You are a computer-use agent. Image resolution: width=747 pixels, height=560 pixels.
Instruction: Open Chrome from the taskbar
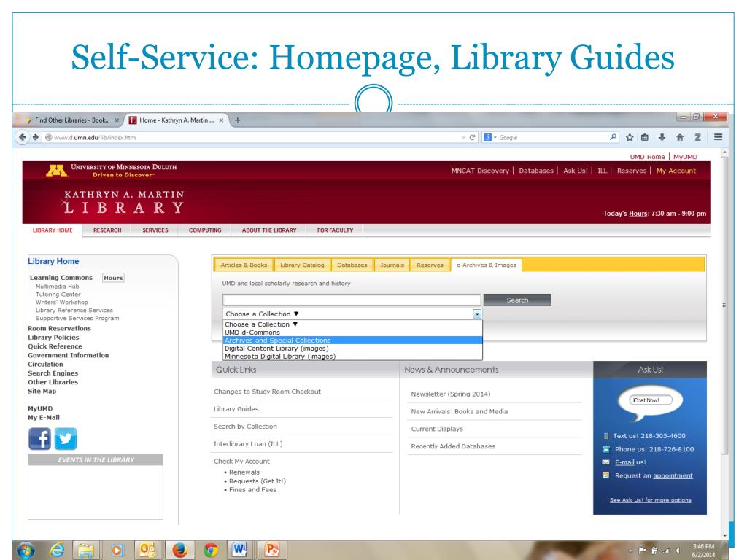(210, 550)
